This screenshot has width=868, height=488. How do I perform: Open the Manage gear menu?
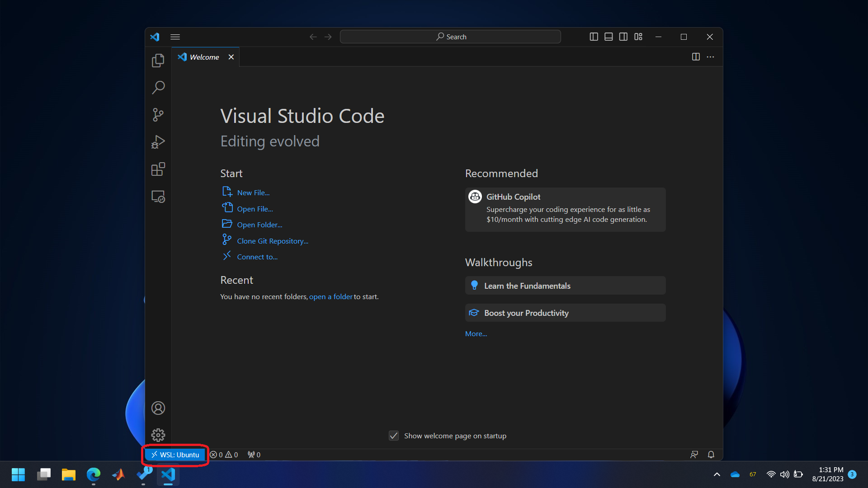pos(158,435)
